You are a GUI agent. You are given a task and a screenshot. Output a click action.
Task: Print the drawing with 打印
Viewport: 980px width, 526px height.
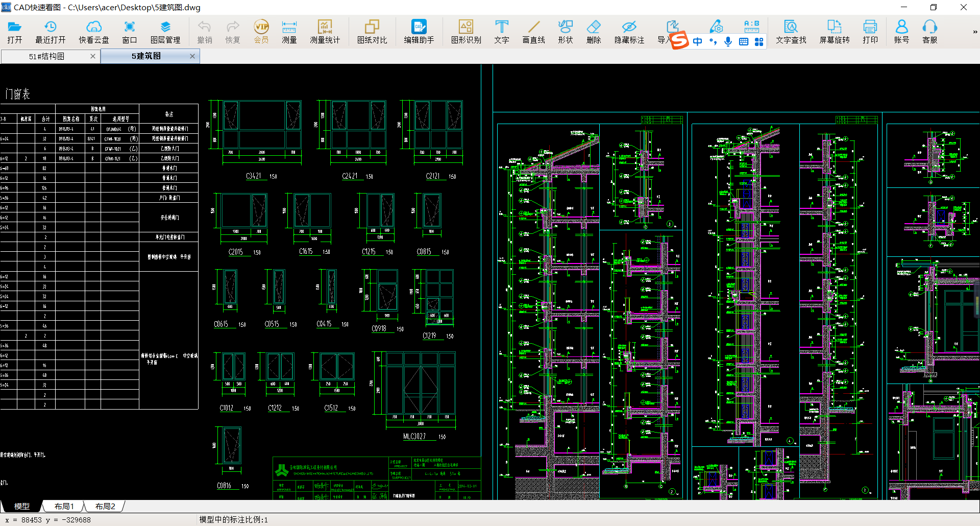870,32
